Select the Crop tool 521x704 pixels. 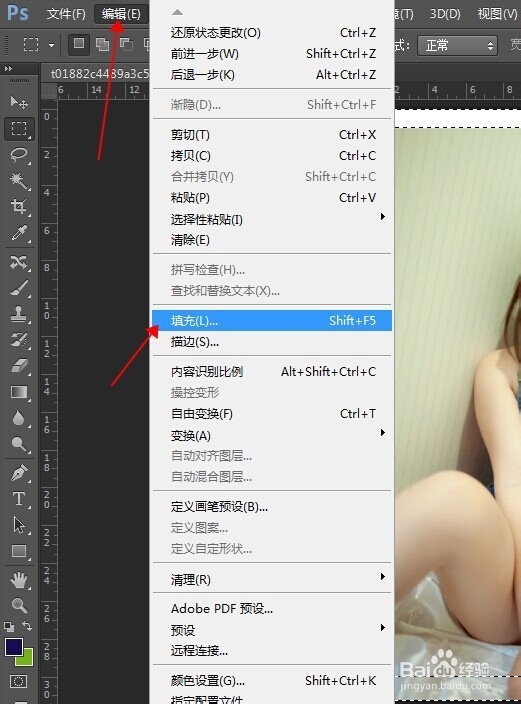click(x=19, y=207)
